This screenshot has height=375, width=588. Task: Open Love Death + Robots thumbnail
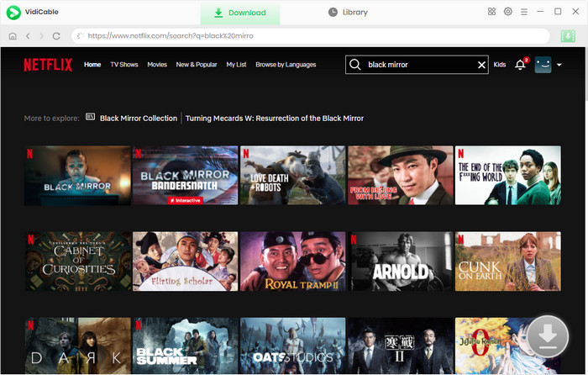coord(293,175)
